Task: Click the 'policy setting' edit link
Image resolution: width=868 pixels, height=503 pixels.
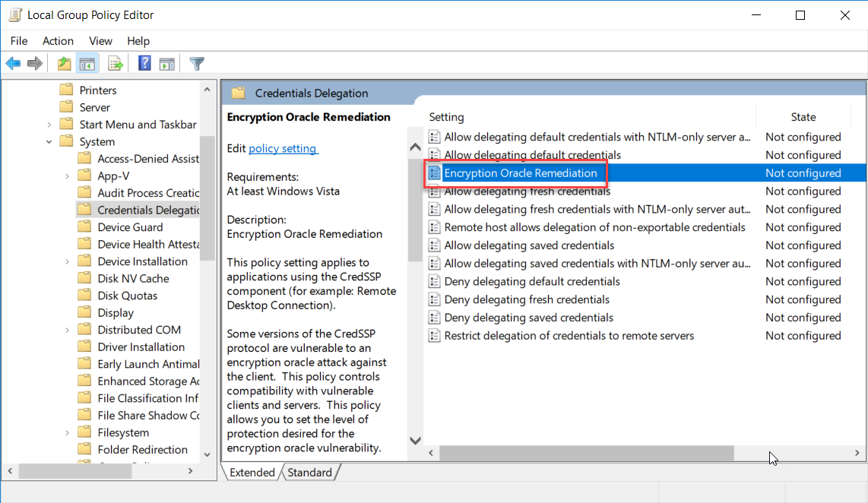Action: tap(283, 149)
